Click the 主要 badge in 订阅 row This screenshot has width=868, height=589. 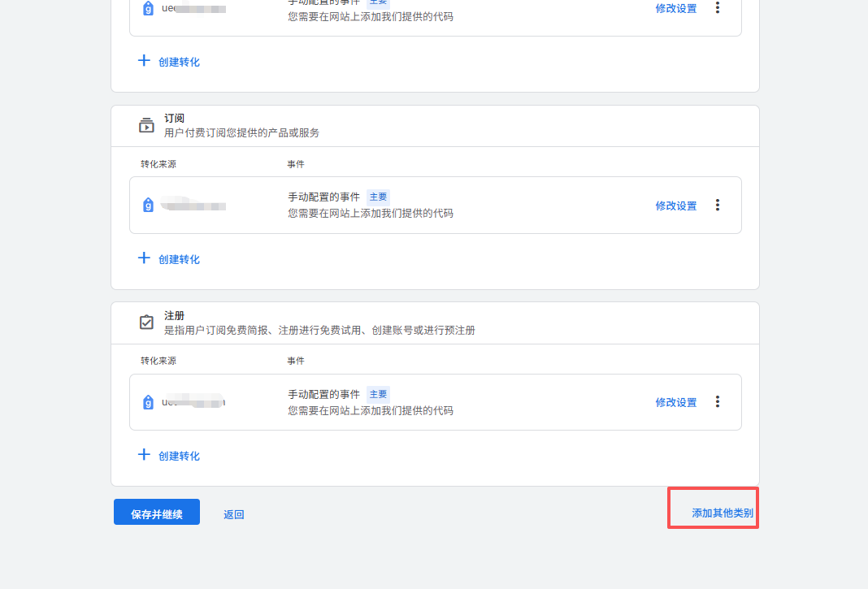point(378,197)
